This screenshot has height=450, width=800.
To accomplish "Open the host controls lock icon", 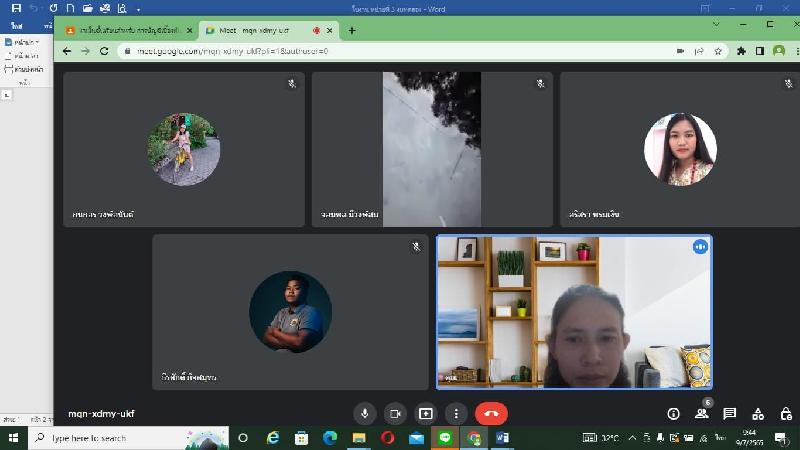I will tap(786, 414).
